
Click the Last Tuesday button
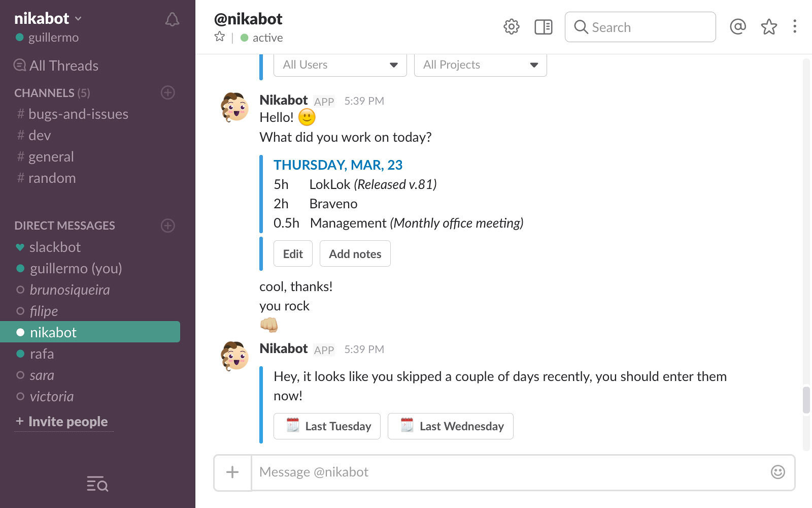(327, 426)
